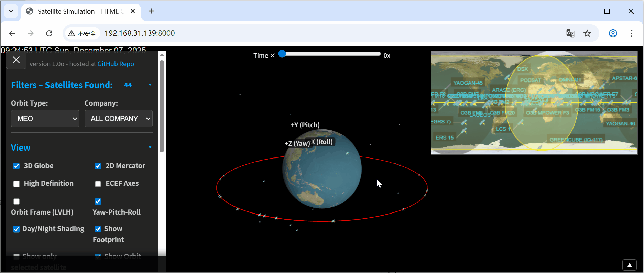Toggle Day/Night Shading checkbox

17,229
